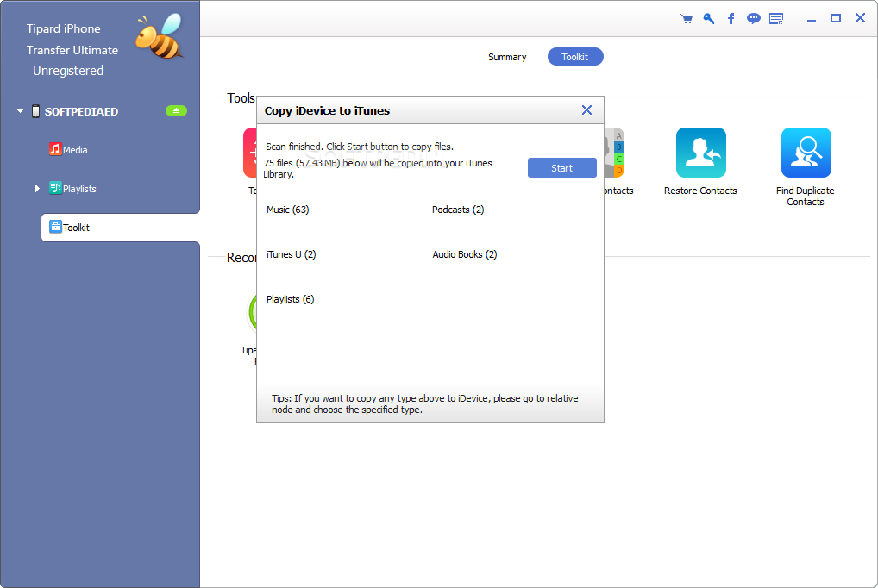
Task: Click the Music (63) entry
Action: [x=288, y=210]
